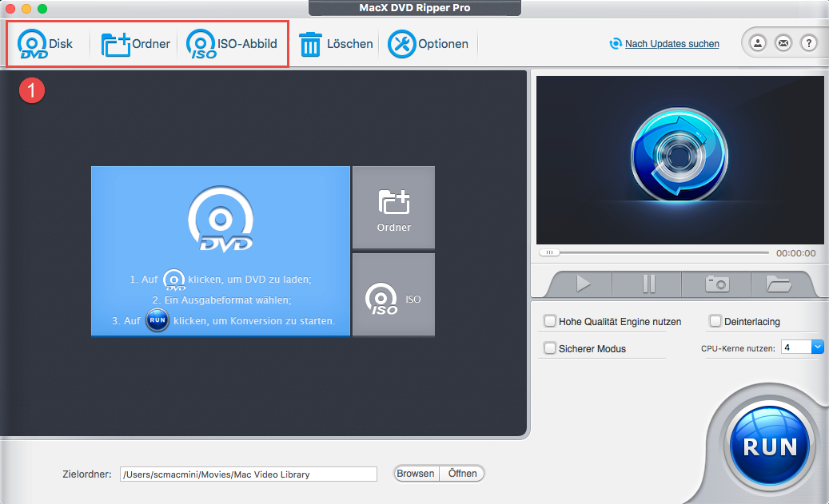
Task: Open the Optionen settings
Action: click(428, 44)
